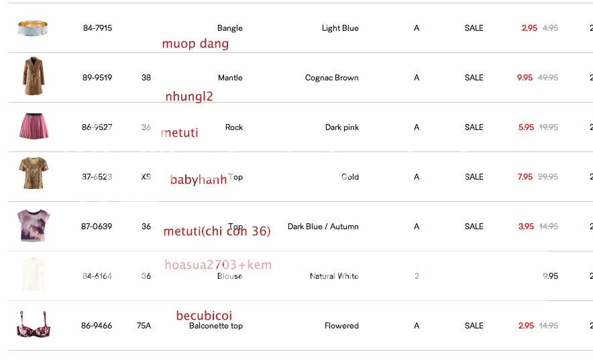Click item number 89-9519
Image resolution: width=593 pixels, height=364 pixels.
point(97,78)
